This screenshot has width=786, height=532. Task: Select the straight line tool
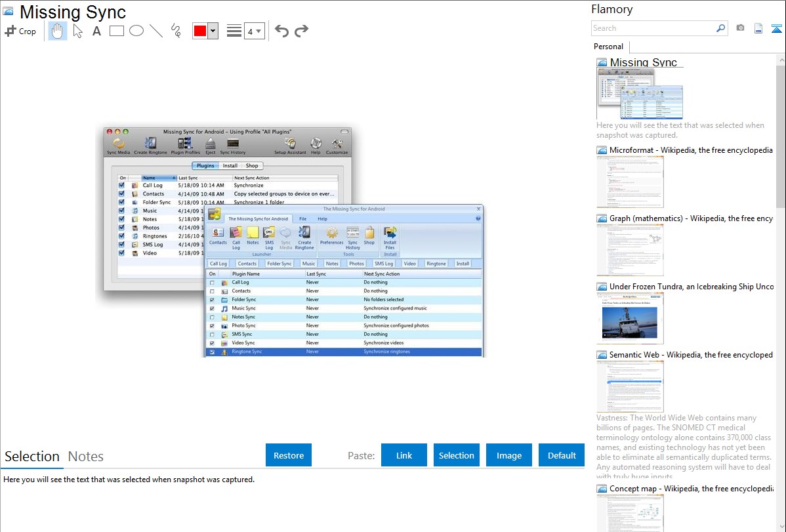[156, 31]
